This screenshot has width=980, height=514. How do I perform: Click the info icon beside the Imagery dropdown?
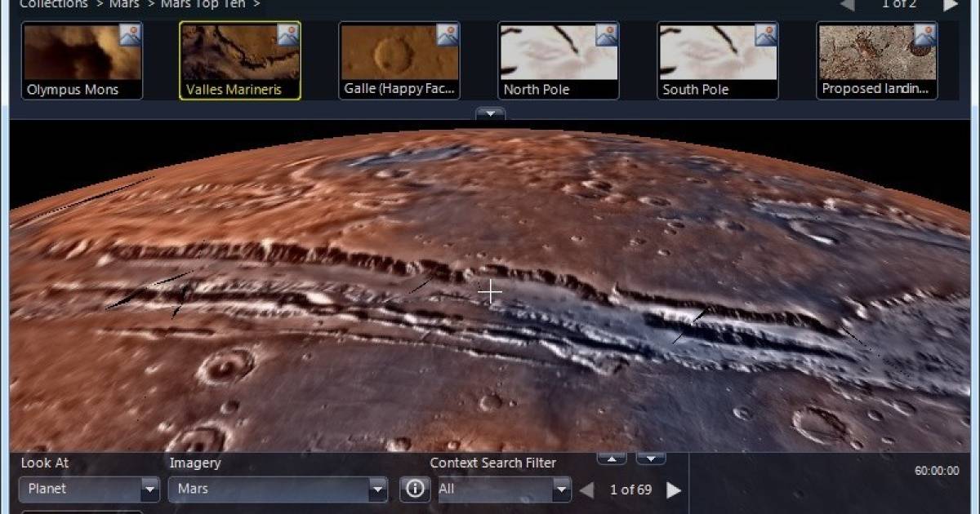coord(414,490)
